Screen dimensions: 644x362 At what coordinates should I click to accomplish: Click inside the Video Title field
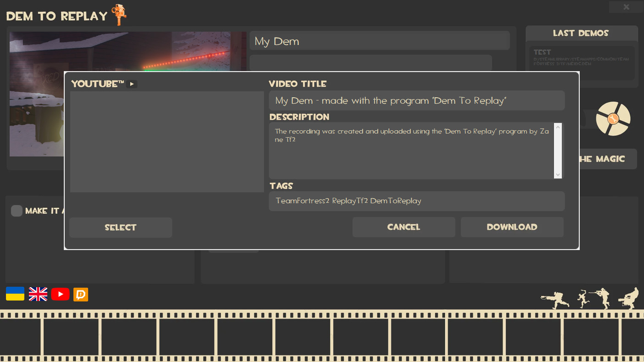pyautogui.click(x=416, y=100)
